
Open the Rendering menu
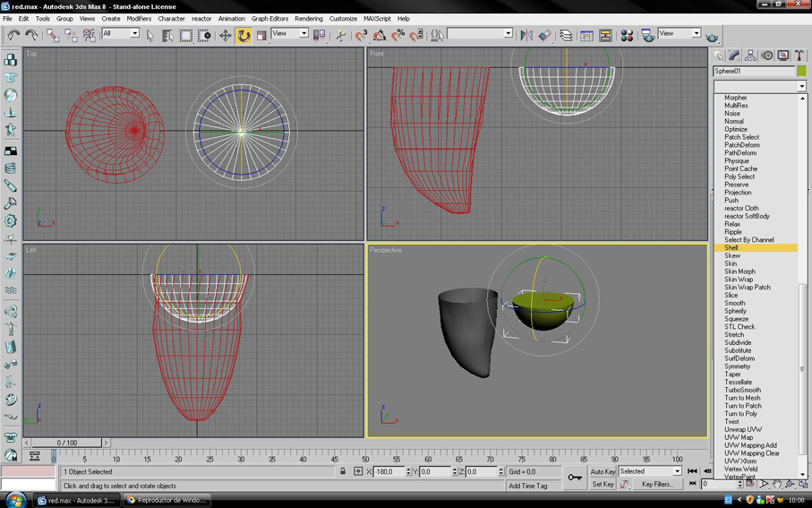(x=308, y=18)
